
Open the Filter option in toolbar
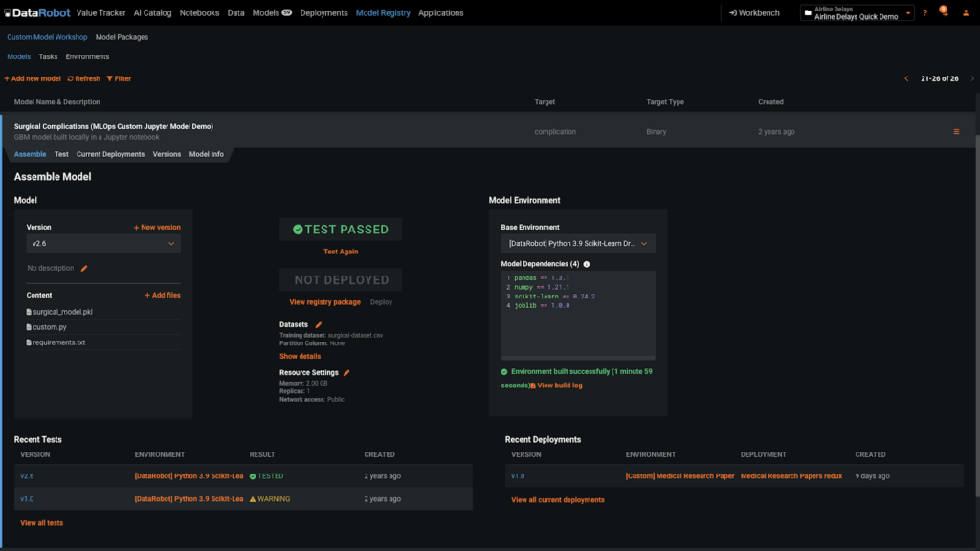click(119, 78)
